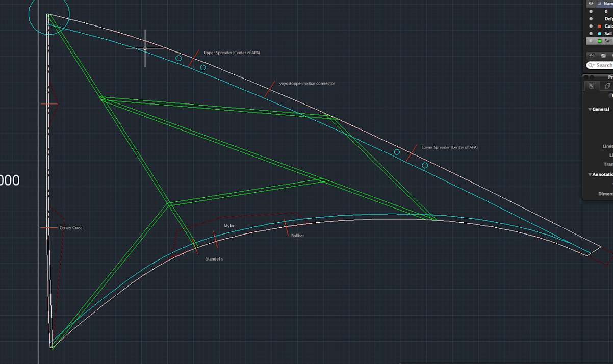The height and width of the screenshot is (364, 613).
Task: Toggle visibility of the Defpoints layer
Action: pyautogui.click(x=591, y=18)
